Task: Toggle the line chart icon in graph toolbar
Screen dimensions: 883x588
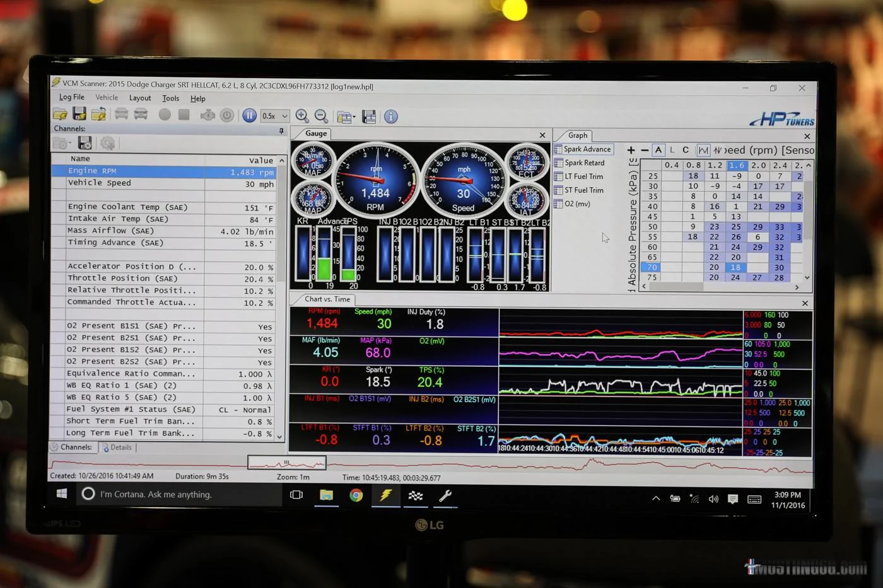Action: pos(703,150)
